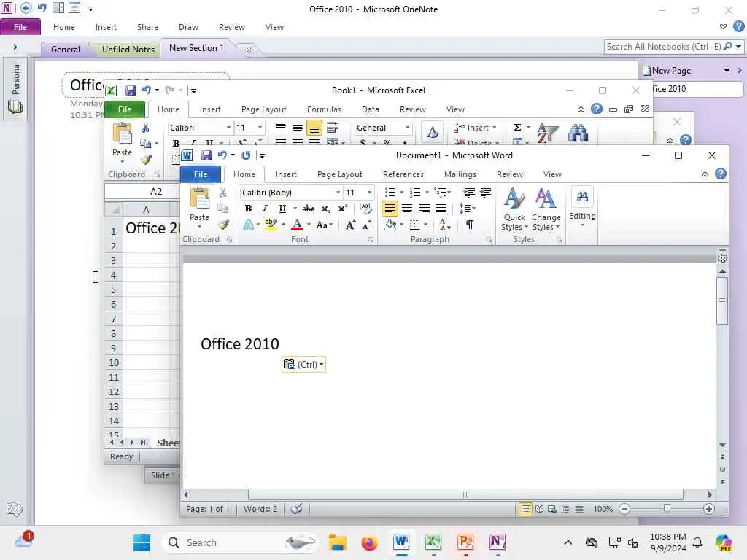The width and height of the screenshot is (747, 560).
Task: Click Excel's green File button
Action: click(x=125, y=109)
